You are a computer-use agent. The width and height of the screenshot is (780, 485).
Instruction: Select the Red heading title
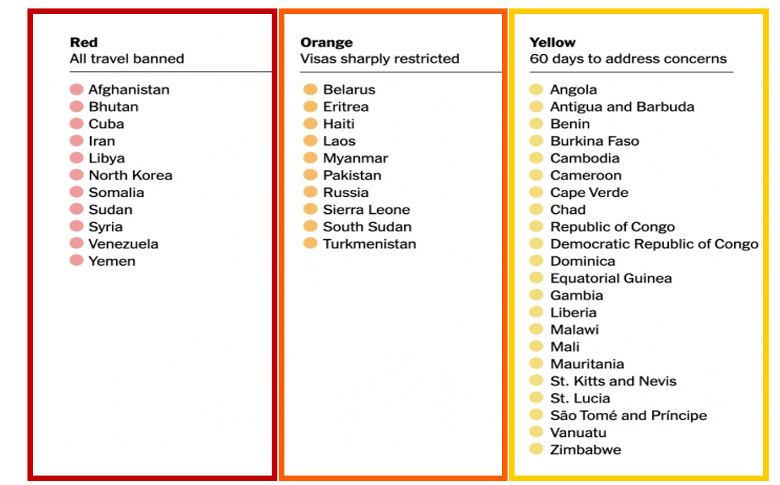[84, 43]
